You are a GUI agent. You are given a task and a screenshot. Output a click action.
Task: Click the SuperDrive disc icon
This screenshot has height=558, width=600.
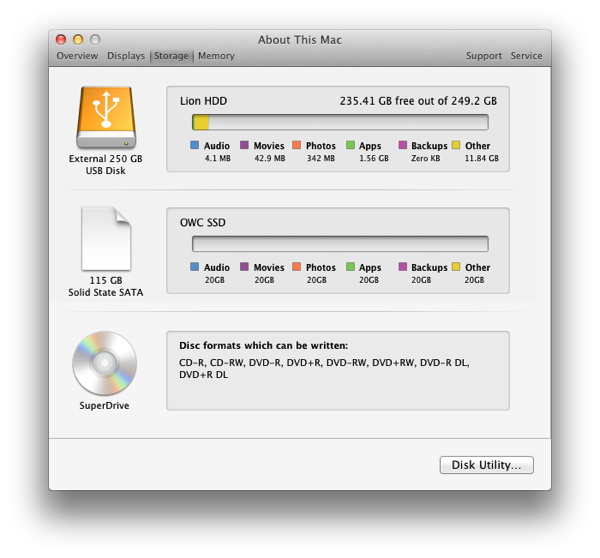(104, 363)
